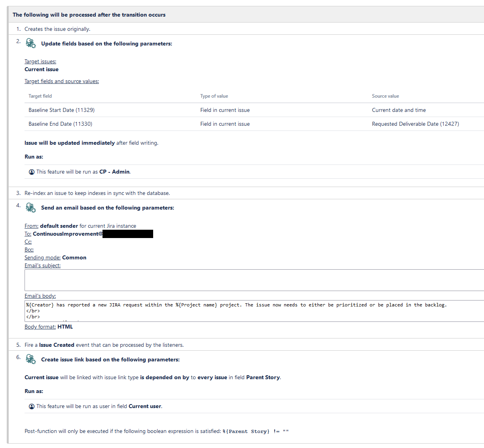Click the Sending mode label
The width and height of the screenshot is (484, 448).
tap(42, 257)
